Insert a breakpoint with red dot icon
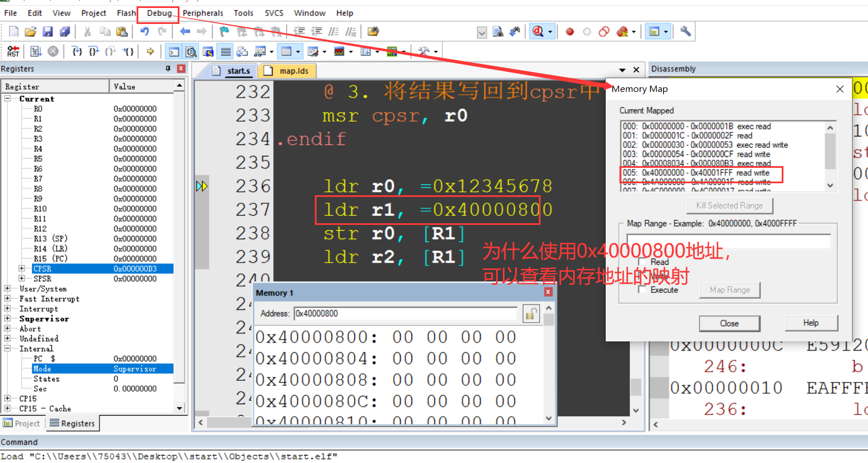Image resolution: width=868 pixels, height=463 pixels. point(570,32)
